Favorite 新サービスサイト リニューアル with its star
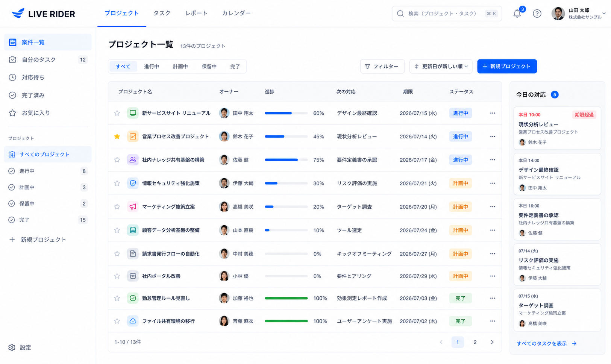The image size is (611, 364). [x=117, y=113]
